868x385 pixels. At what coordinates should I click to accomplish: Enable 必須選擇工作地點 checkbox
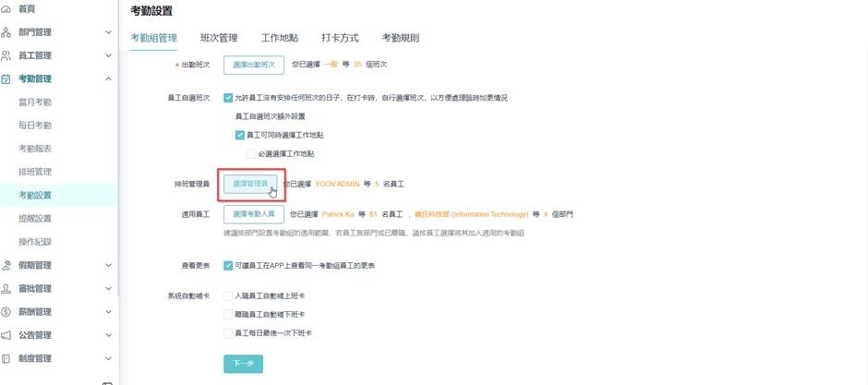point(251,154)
